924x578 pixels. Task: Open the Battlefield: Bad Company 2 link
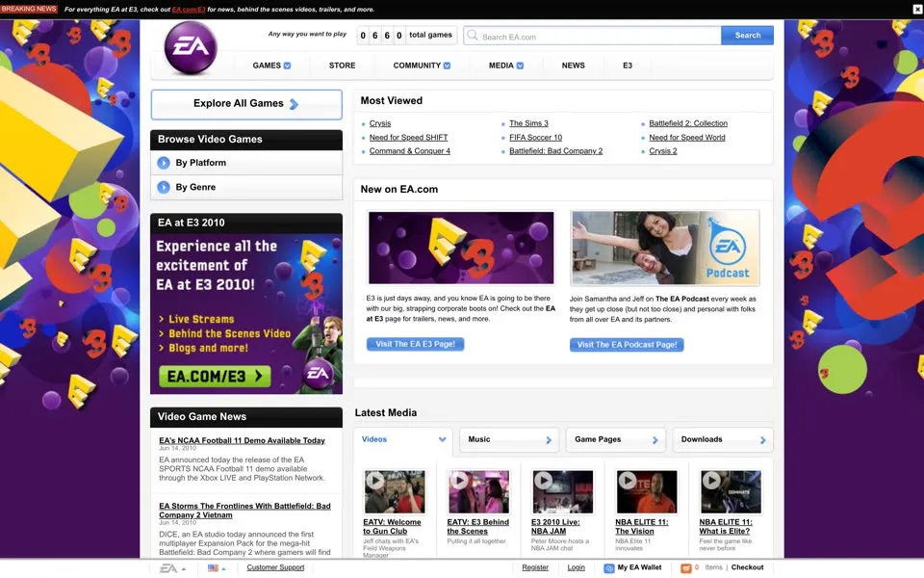[x=555, y=151]
